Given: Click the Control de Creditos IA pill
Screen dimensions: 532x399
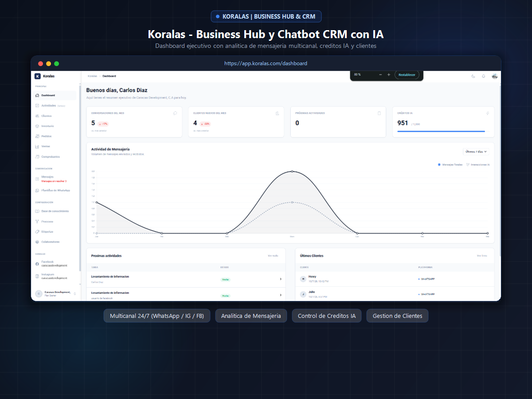Looking at the screenshot, I should [x=327, y=316].
